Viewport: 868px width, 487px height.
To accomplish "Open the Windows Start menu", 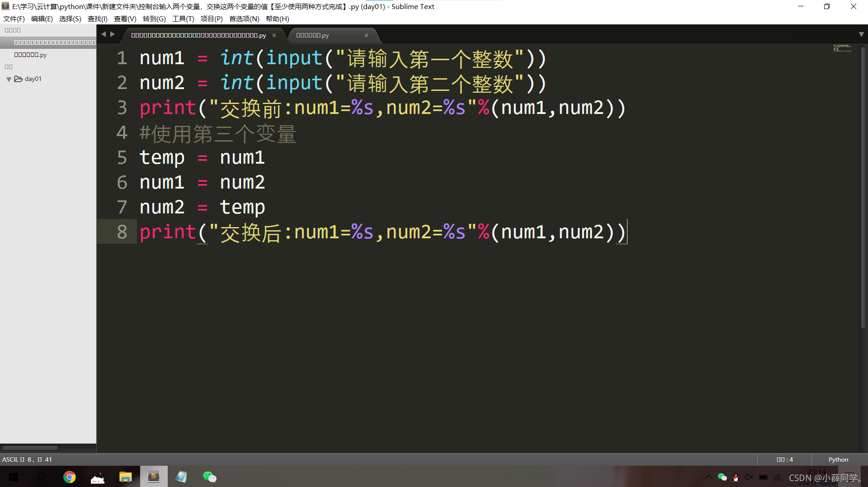I will pos(14,477).
